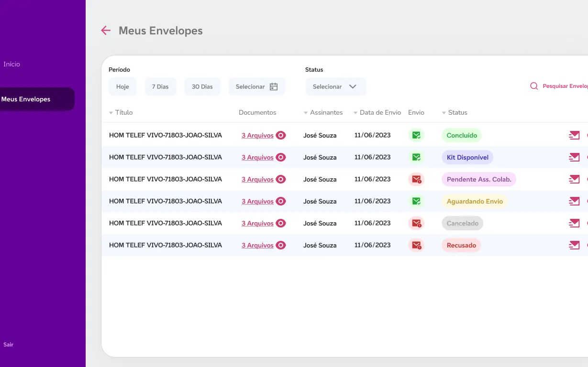The image size is (588, 367).
Task: Click the resend envelope icon in Recusado row
Action: (x=574, y=245)
